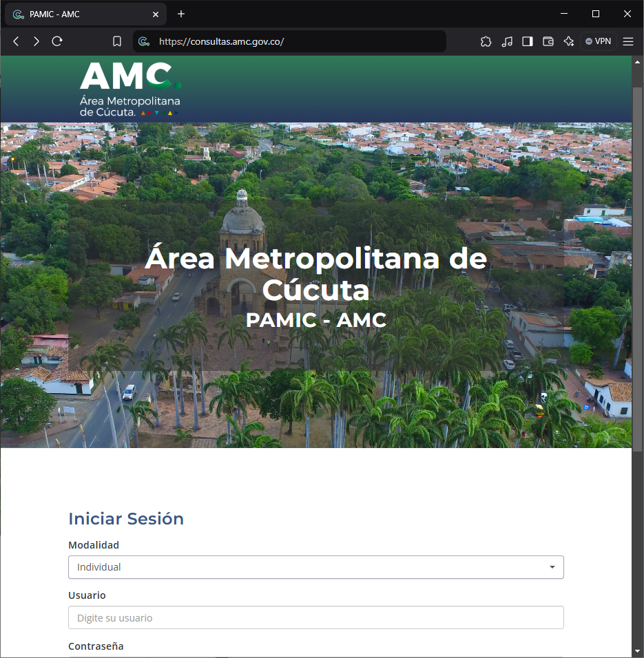
Task: Toggle the browser sidebar panel icon
Action: [528, 41]
